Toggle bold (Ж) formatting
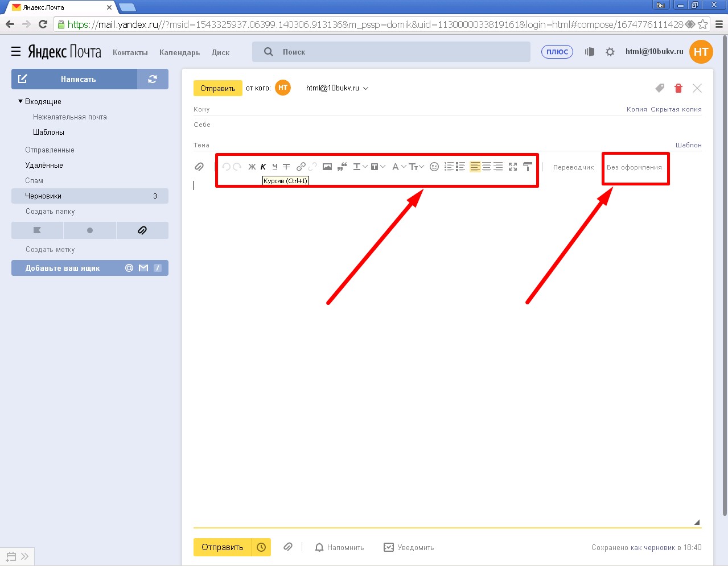Viewport: 728px width, 566px height. pos(252,167)
